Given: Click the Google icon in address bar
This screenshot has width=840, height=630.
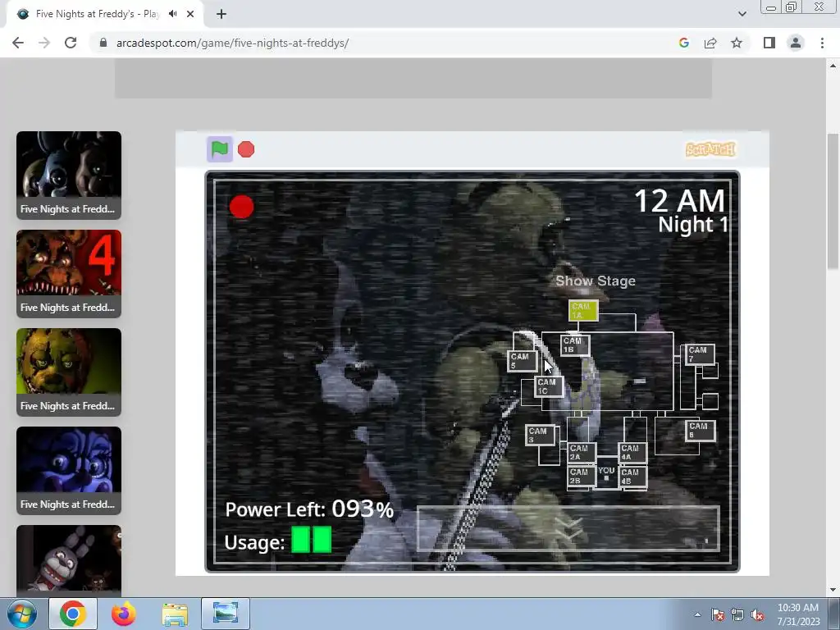Looking at the screenshot, I should coord(683,43).
